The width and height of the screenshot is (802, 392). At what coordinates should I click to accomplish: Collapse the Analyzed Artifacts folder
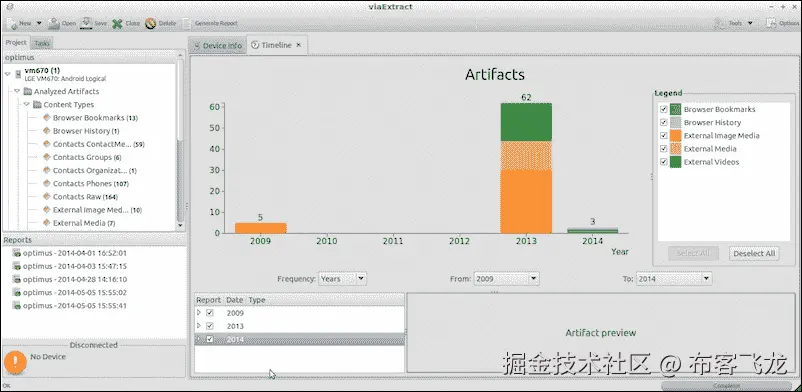pos(17,91)
